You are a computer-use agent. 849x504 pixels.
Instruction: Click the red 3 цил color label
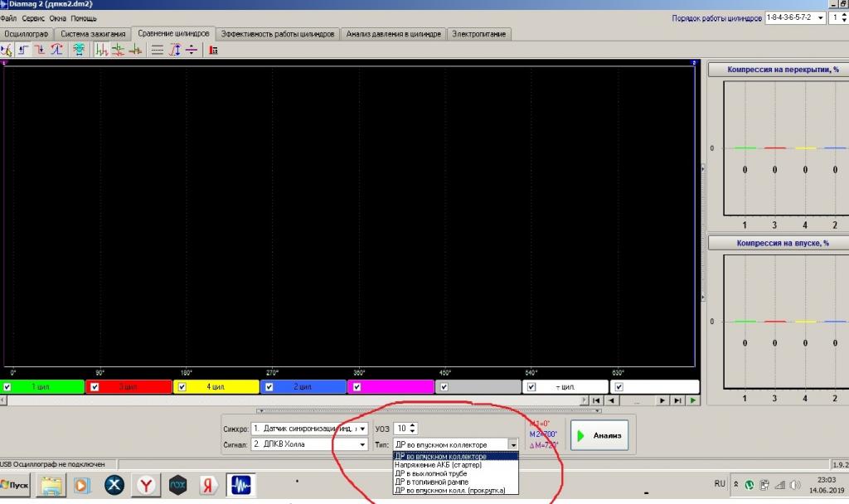tap(128, 387)
